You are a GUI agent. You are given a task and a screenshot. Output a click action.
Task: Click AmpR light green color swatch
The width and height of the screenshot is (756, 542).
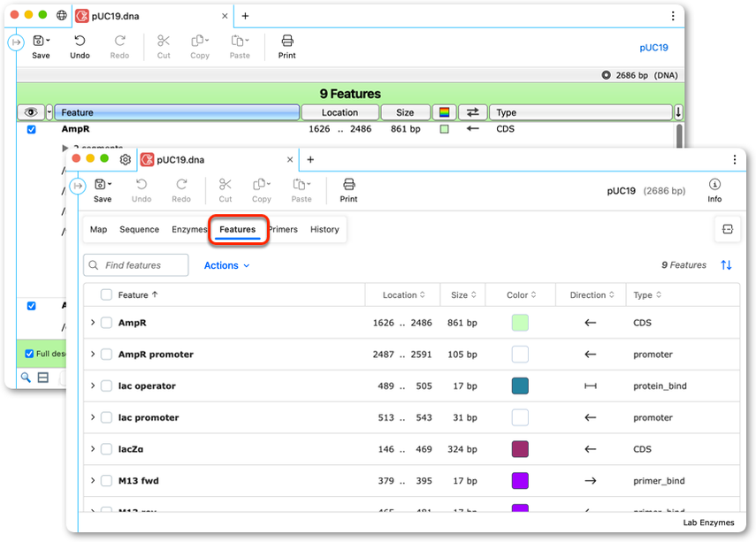coord(520,323)
